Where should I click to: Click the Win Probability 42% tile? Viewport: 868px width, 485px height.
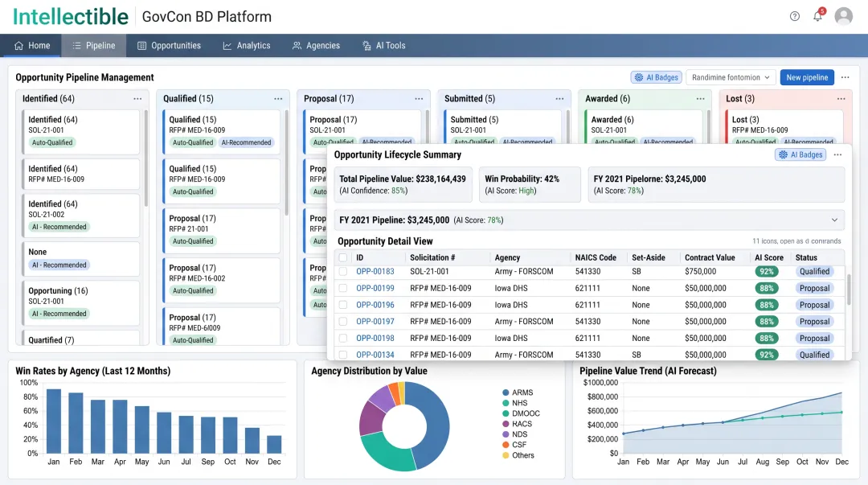(530, 184)
